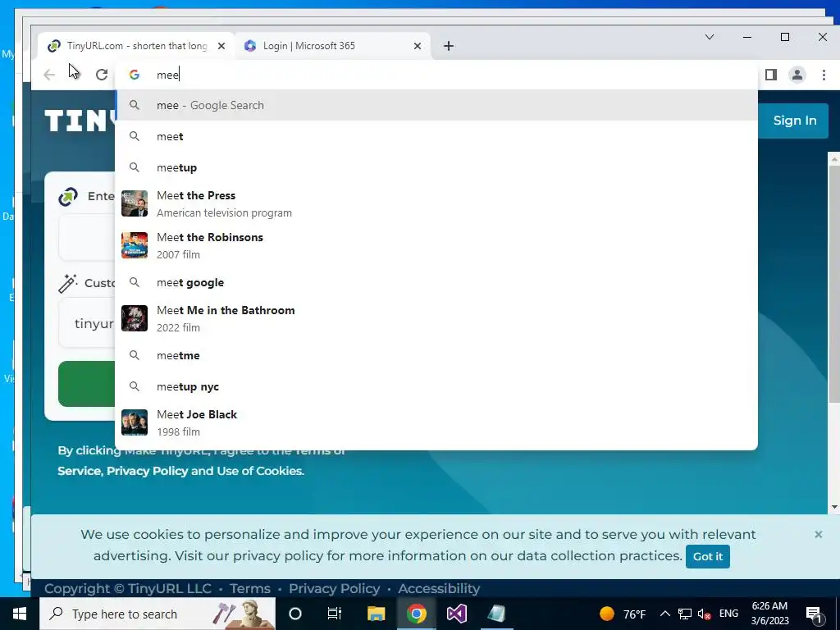Open File Explorer from the taskbar
This screenshot has width=840, height=630.
pos(376,614)
